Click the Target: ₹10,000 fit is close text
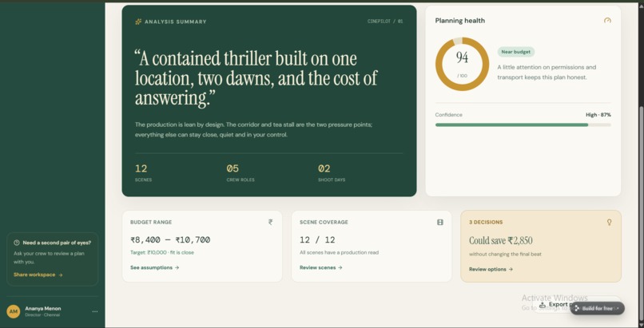This screenshot has width=644, height=328. (162, 252)
